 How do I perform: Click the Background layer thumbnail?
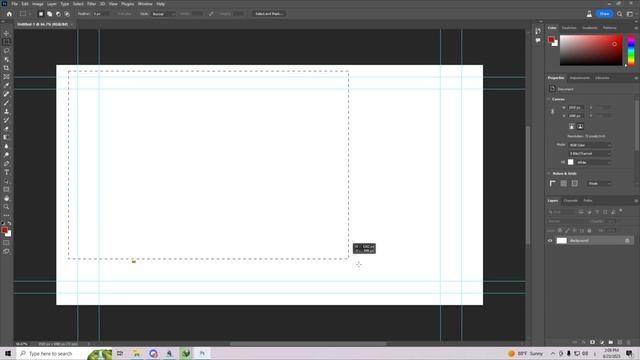point(562,241)
